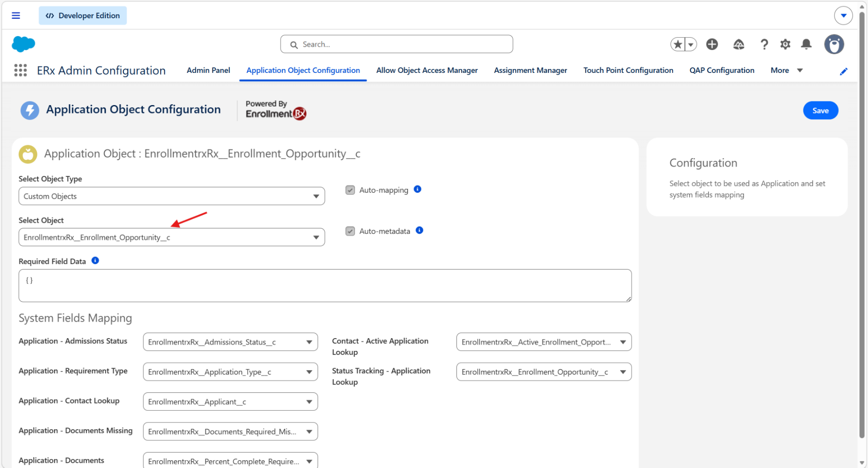Toggle the Auto-mapping checkbox
The height and width of the screenshot is (468, 868).
tap(350, 190)
